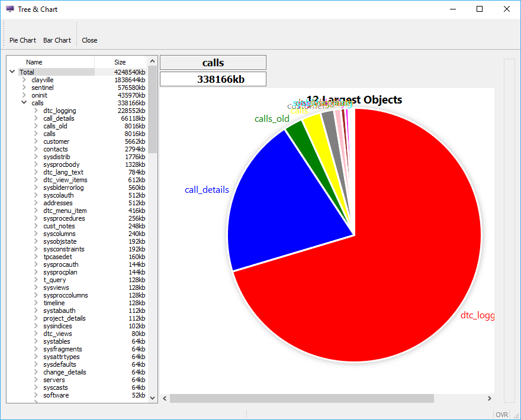Click the Name column header

(34, 62)
